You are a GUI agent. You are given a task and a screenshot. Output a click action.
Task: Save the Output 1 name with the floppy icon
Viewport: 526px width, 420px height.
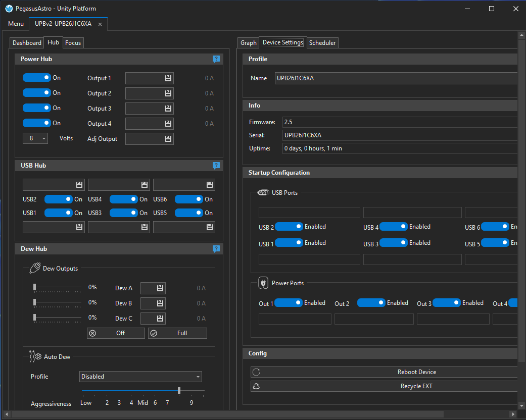click(x=169, y=78)
